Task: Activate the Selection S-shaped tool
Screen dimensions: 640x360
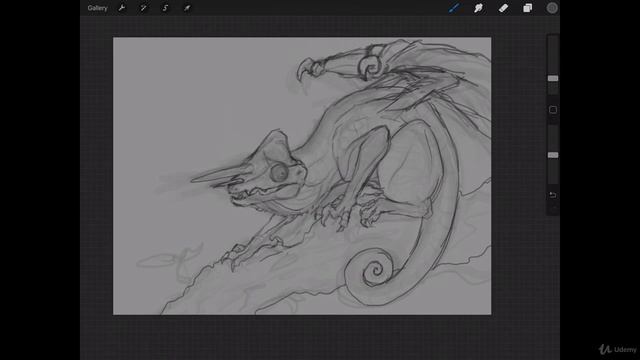Action: [165, 8]
